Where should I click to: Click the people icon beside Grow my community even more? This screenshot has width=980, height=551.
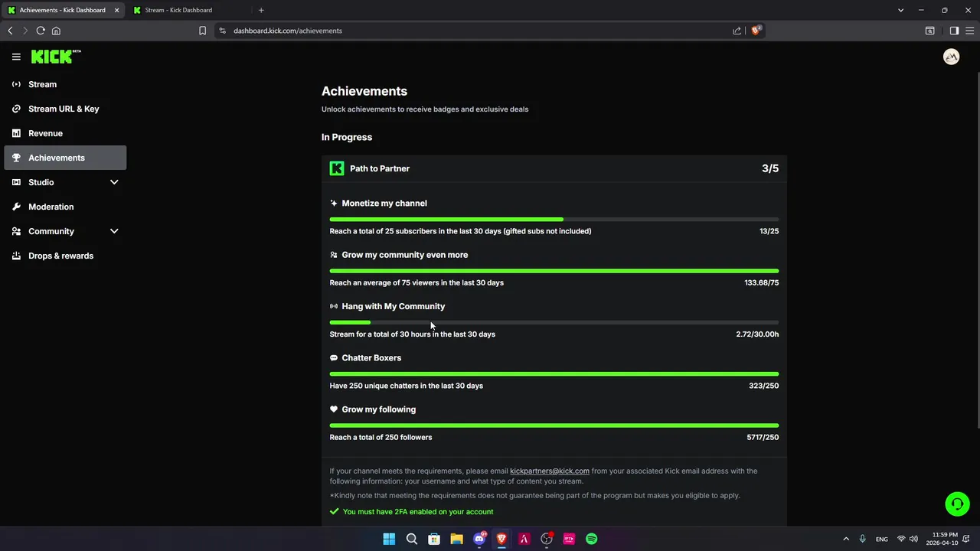tap(334, 255)
